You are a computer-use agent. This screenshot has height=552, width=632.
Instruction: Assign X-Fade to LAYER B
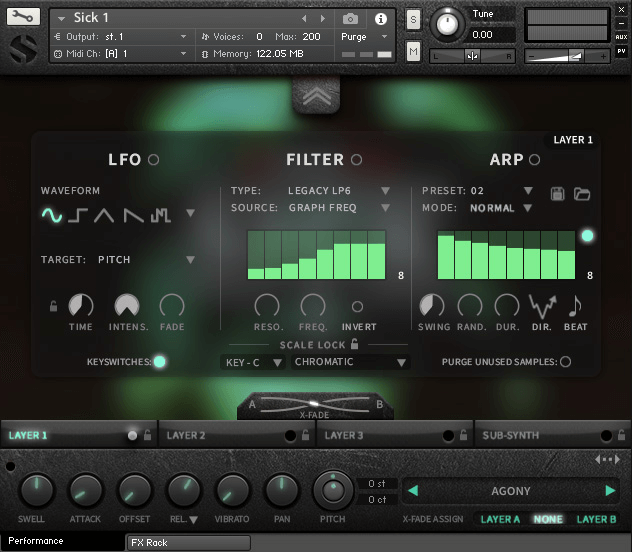pos(597,519)
